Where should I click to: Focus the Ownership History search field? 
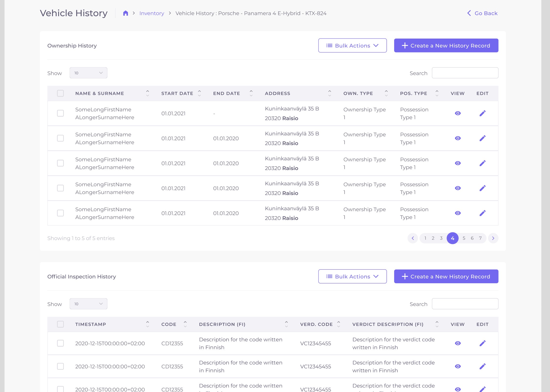tap(465, 73)
